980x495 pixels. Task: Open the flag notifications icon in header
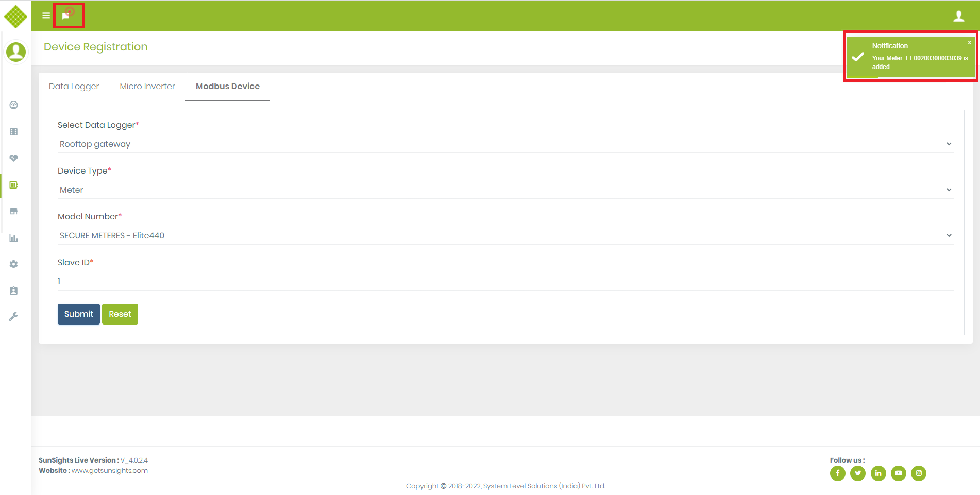click(66, 16)
